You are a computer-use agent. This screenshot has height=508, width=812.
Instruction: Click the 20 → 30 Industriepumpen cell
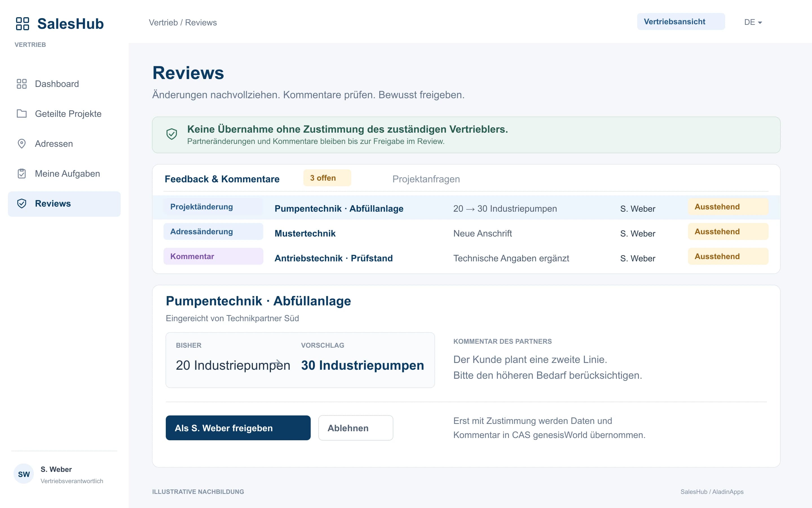point(505,209)
